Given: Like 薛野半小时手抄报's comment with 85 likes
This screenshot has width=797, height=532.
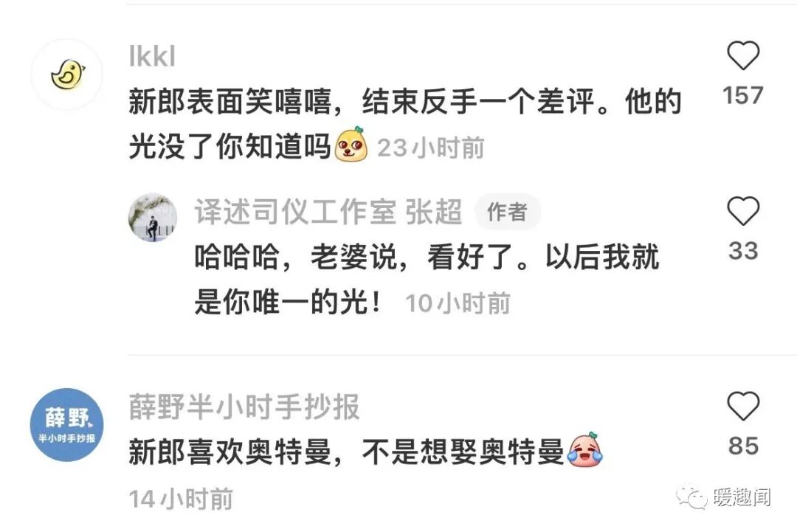Looking at the screenshot, I should click(743, 406).
